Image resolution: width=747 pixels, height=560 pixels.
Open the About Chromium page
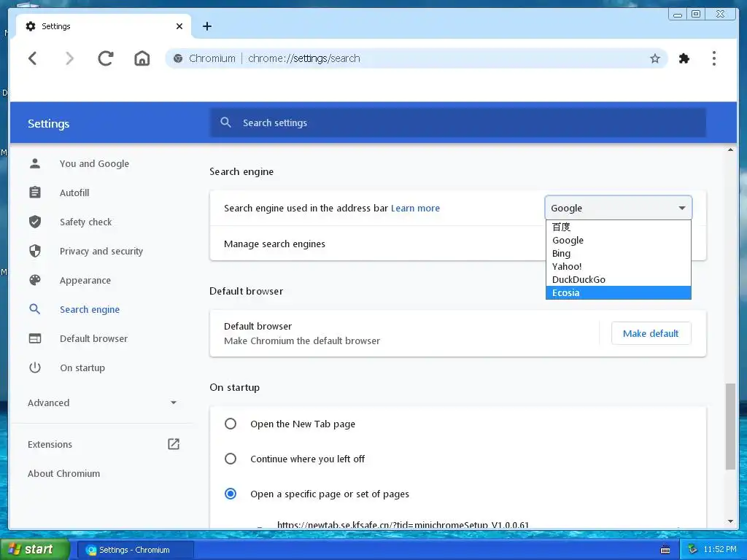coord(64,473)
